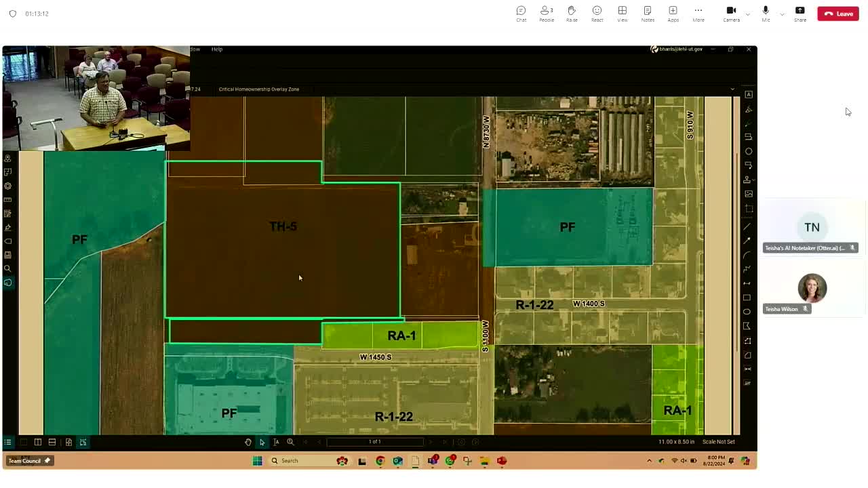
Task: Change the meeting View layout
Action: coord(622,14)
